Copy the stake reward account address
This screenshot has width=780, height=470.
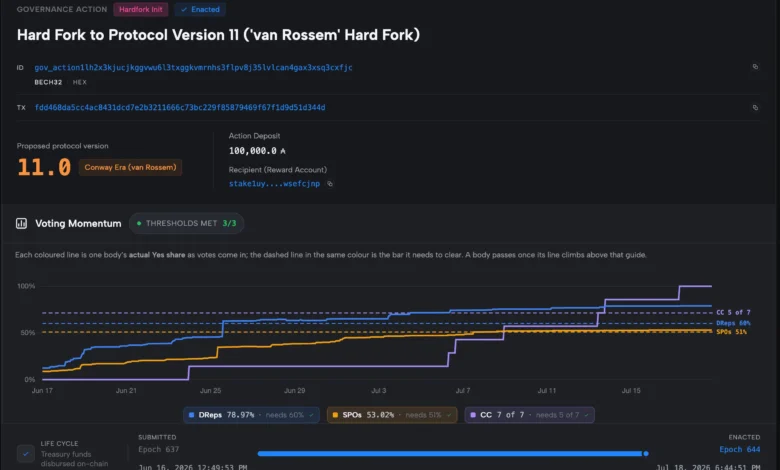pyautogui.click(x=330, y=184)
